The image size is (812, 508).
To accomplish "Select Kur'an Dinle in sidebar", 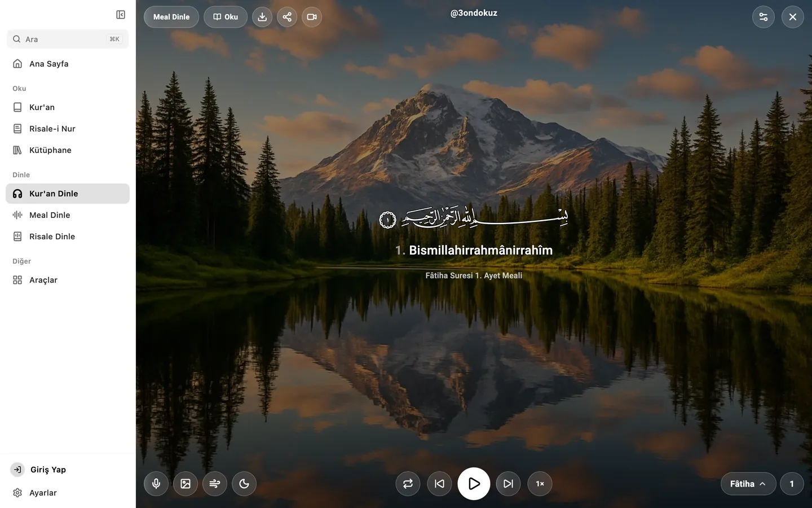I will click(68, 194).
